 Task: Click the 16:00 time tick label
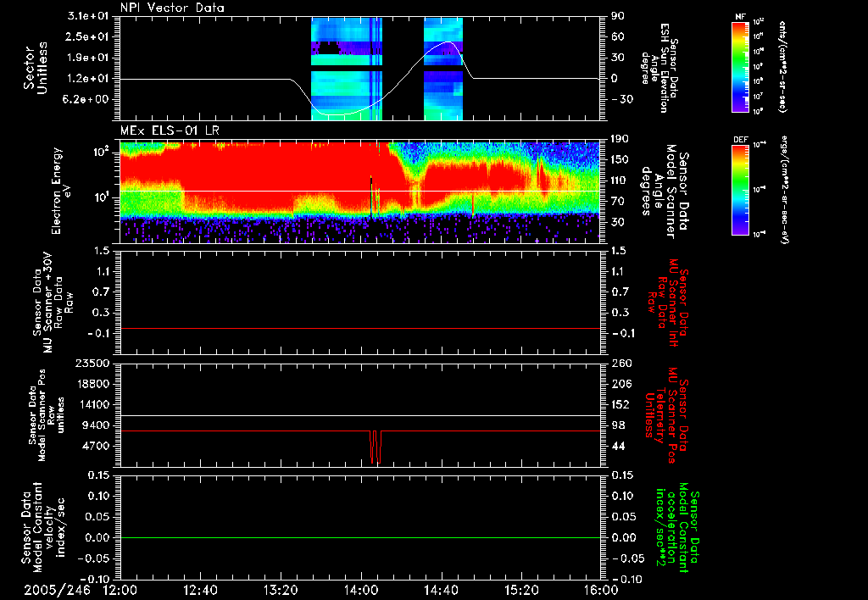pos(601,590)
